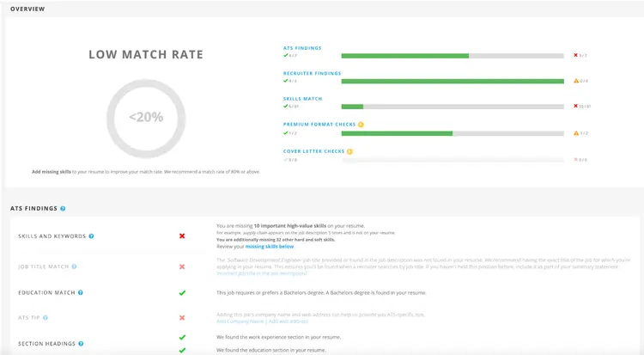The height and width of the screenshot is (355, 644).
Task: Open help icon beside ATS FINDINGS section heading
Action: tap(63, 209)
